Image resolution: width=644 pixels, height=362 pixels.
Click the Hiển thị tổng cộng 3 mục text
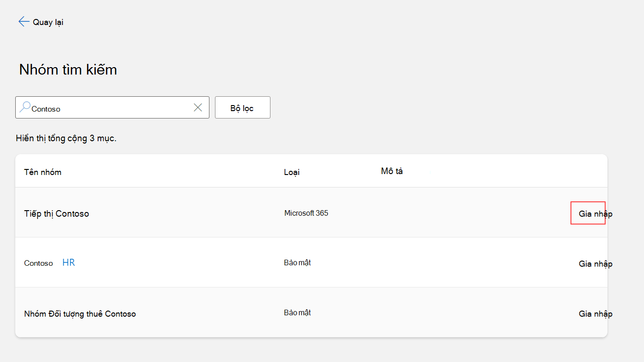point(66,138)
